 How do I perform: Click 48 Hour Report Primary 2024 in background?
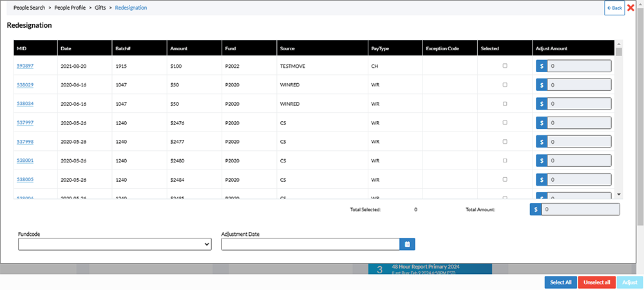pyautogui.click(x=426, y=267)
